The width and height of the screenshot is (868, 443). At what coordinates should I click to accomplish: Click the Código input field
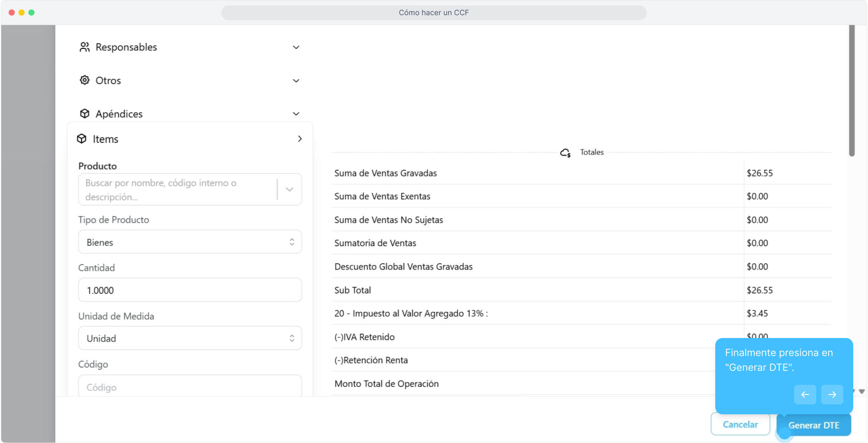[190, 386]
